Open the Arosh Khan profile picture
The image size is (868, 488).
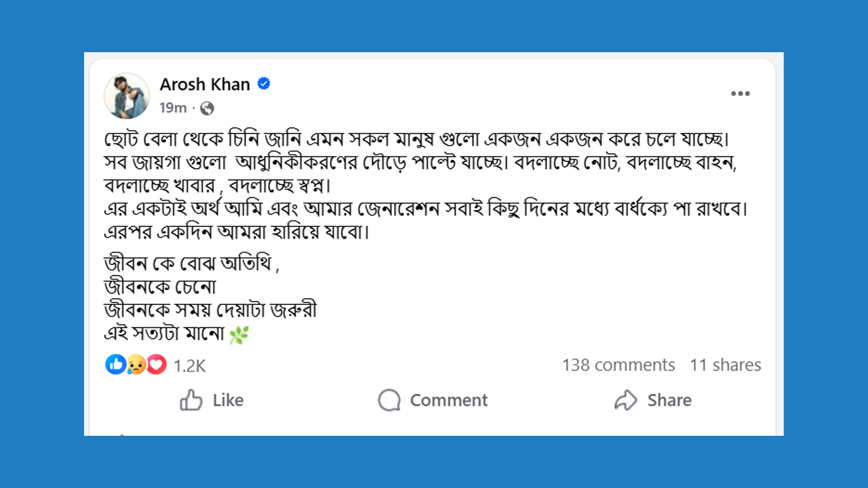click(x=127, y=96)
